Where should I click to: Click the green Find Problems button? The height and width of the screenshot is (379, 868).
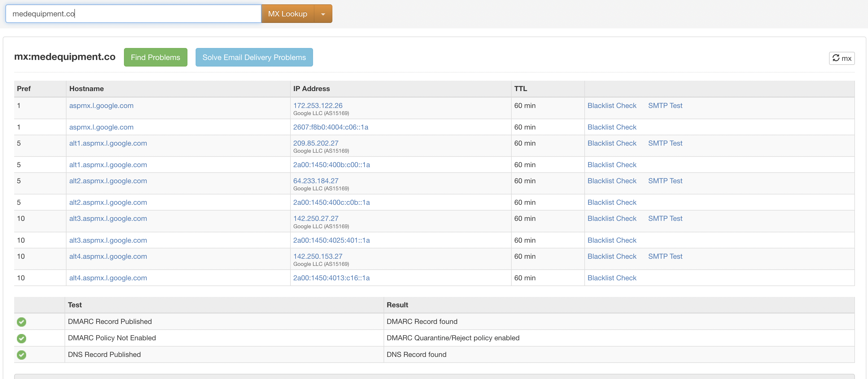click(155, 57)
